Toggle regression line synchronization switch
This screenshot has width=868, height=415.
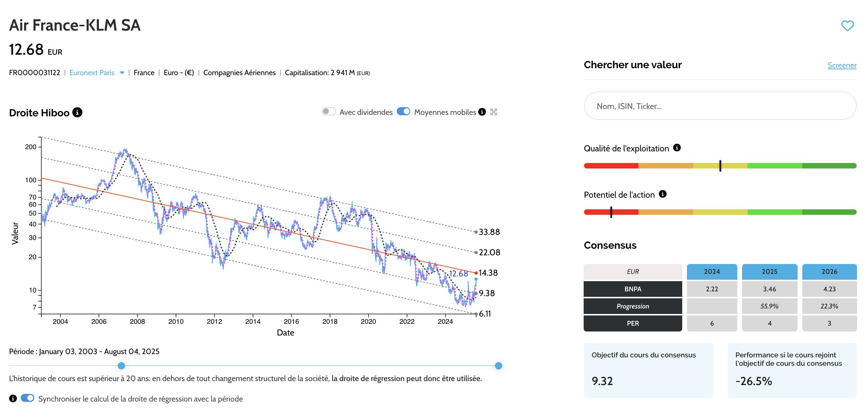point(27,398)
